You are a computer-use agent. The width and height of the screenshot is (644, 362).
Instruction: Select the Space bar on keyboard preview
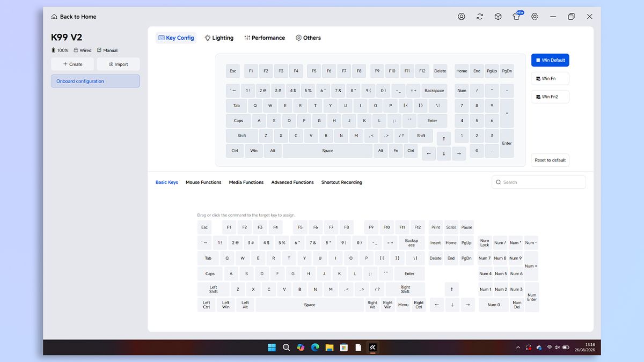pos(327,151)
